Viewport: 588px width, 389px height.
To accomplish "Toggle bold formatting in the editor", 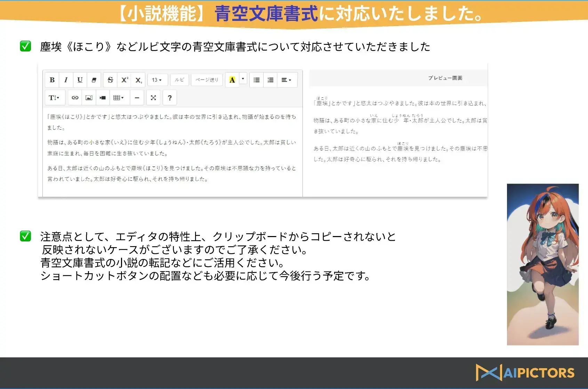I will click(52, 80).
